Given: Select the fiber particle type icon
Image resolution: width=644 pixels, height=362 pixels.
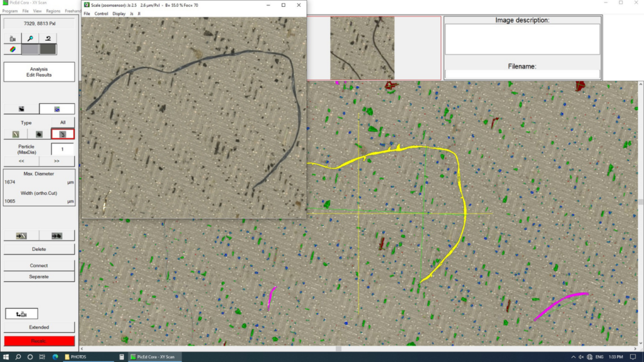Looking at the screenshot, I should pyautogui.click(x=62, y=134).
